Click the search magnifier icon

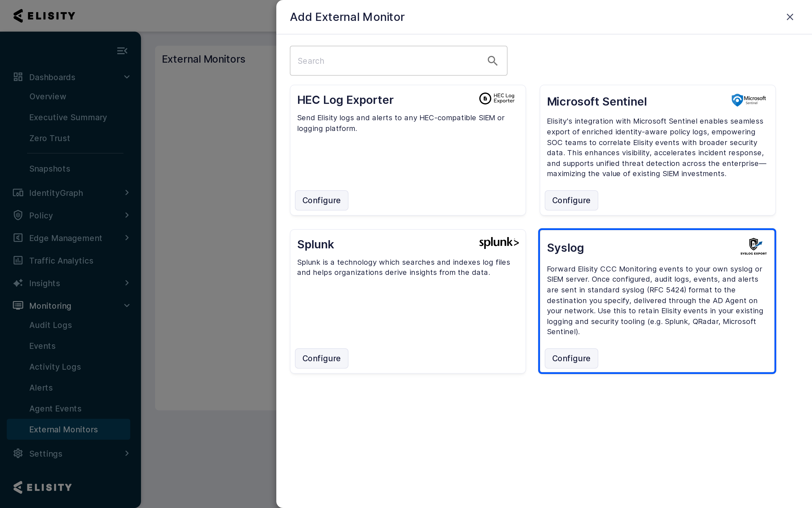pyautogui.click(x=493, y=61)
